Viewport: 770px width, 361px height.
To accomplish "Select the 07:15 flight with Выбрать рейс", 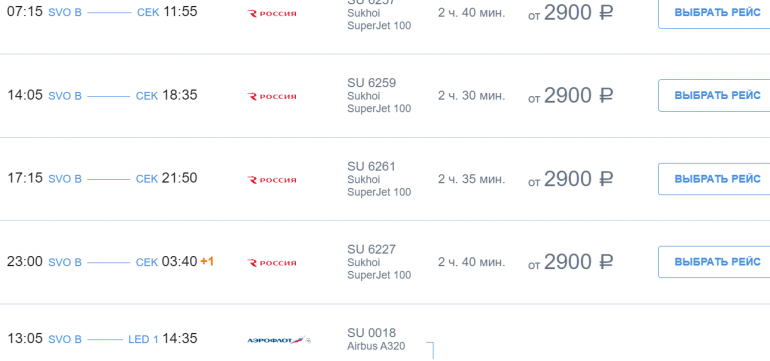I will [x=714, y=13].
